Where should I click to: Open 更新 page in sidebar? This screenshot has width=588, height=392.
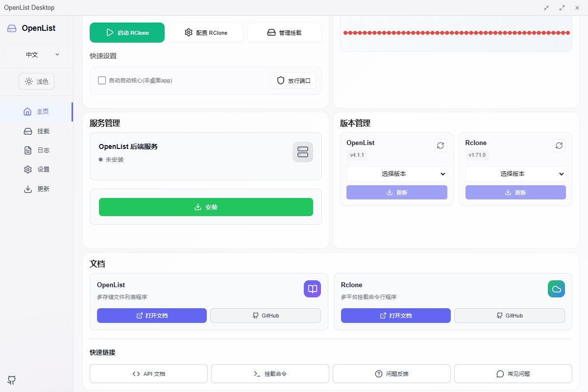pos(36,189)
